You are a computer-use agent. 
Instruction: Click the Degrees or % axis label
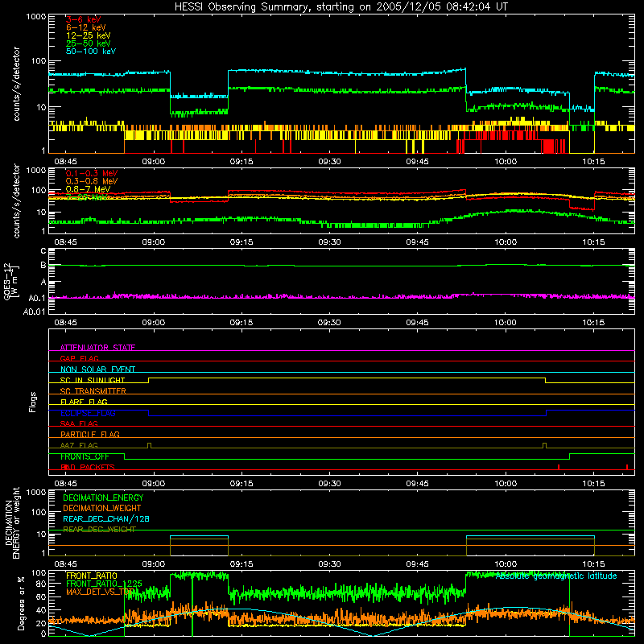(x=21, y=603)
